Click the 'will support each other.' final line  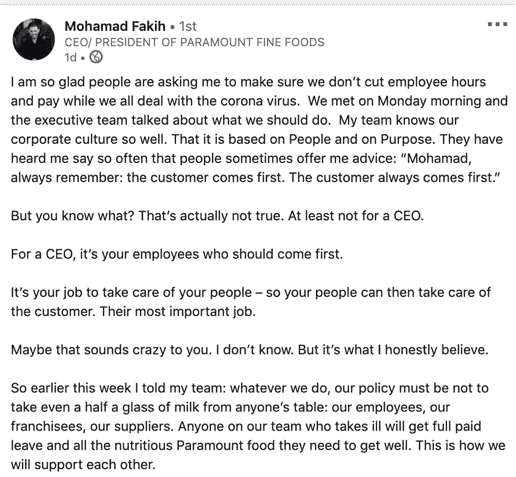tap(83, 465)
